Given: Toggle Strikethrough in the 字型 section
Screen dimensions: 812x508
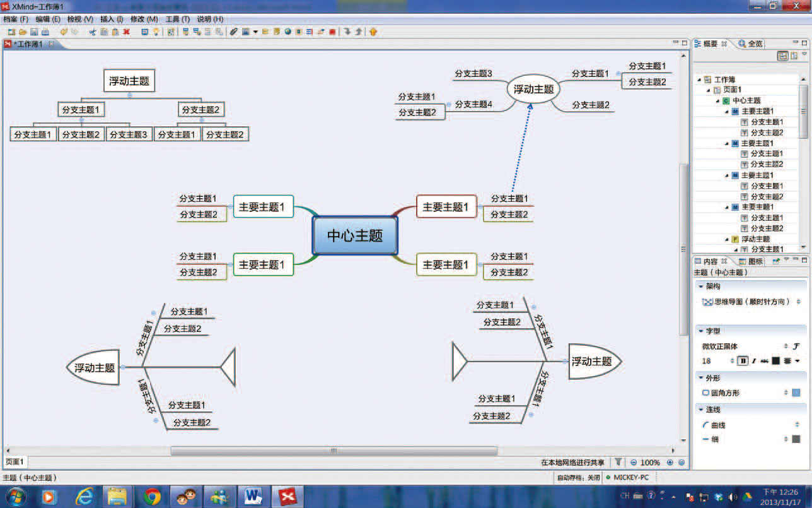Looking at the screenshot, I should point(764,361).
